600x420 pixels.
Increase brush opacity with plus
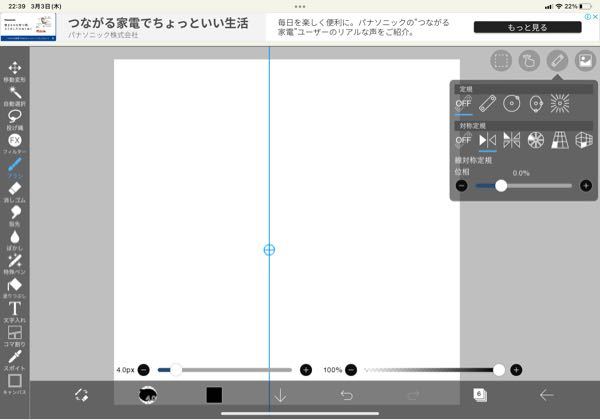516,370
